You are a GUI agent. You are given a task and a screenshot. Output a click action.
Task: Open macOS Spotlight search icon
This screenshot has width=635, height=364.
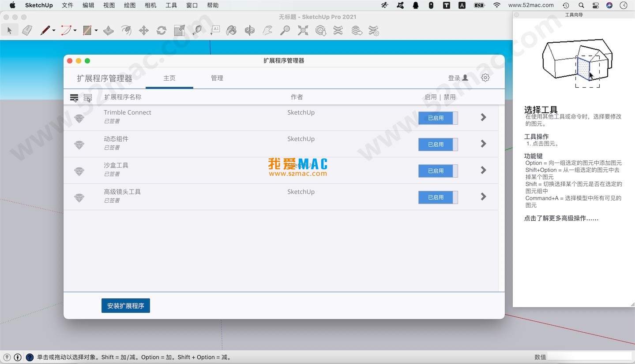pyautogui.click(x=581, y=5)
